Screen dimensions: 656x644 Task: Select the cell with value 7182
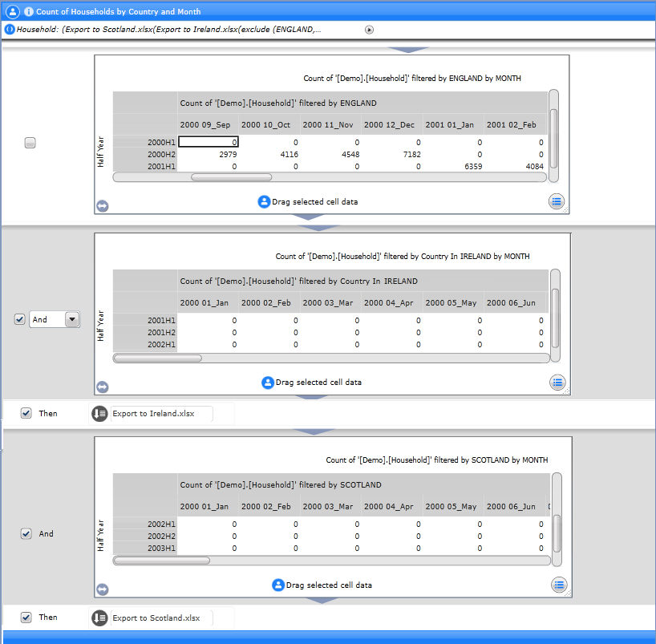(392, 155)
